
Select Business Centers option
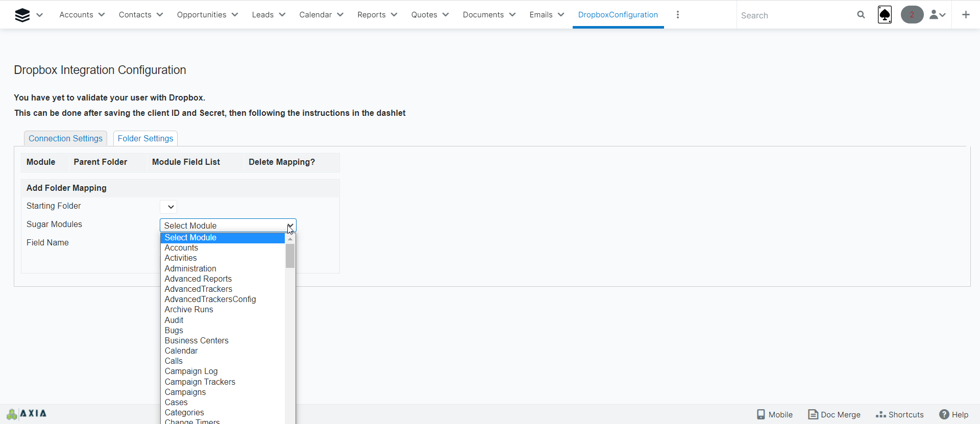[x=223, y=341]
